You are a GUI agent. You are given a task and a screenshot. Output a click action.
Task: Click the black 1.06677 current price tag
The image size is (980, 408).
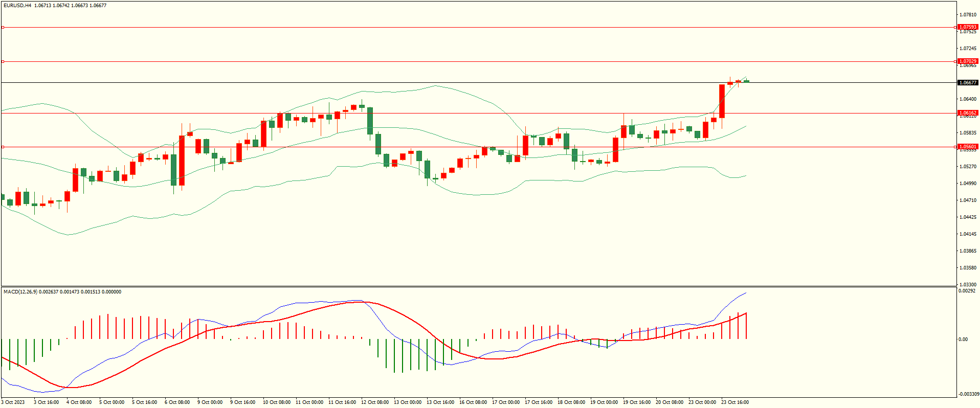pyautogui.click(x=968, y=82)
